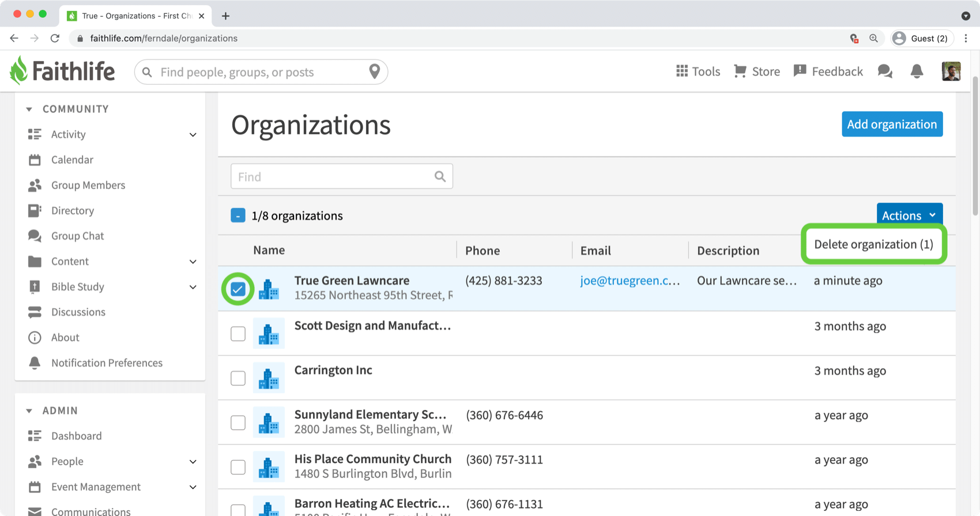980x516 pixels.
Task: Close the Organizations browser tab
Action: [201, 16]
